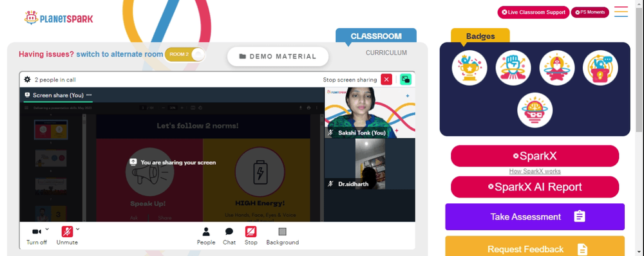Open the Chat panel
Image resolution: width=644 pixels, height=256 pixels.
(x=229, y=236)
